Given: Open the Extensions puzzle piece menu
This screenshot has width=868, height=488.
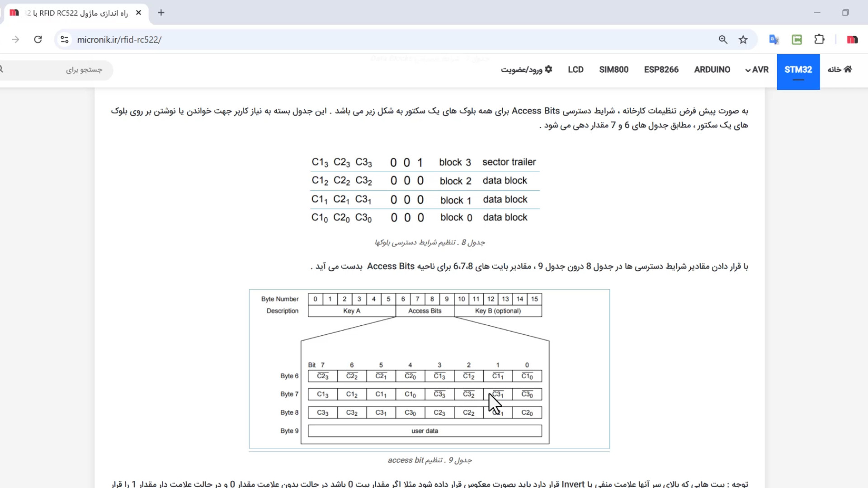Looking at the screenshot, I should pos(819,40).
